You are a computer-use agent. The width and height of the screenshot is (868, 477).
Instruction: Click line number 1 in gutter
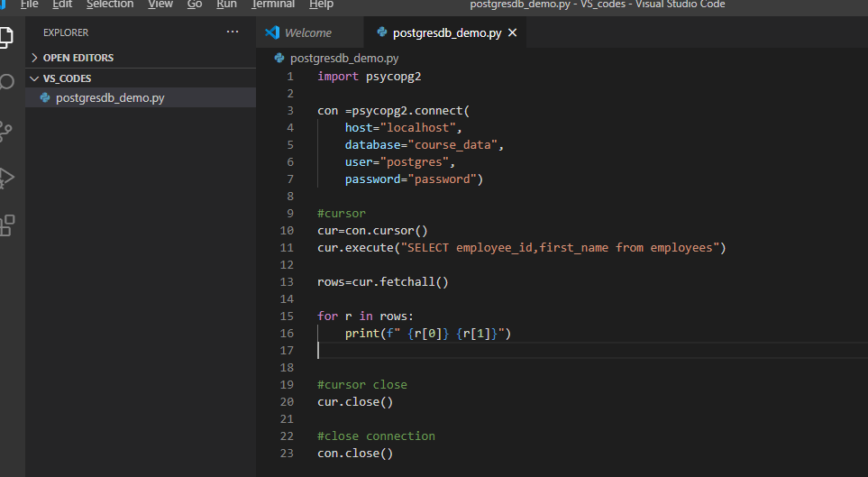coord(290,77)
